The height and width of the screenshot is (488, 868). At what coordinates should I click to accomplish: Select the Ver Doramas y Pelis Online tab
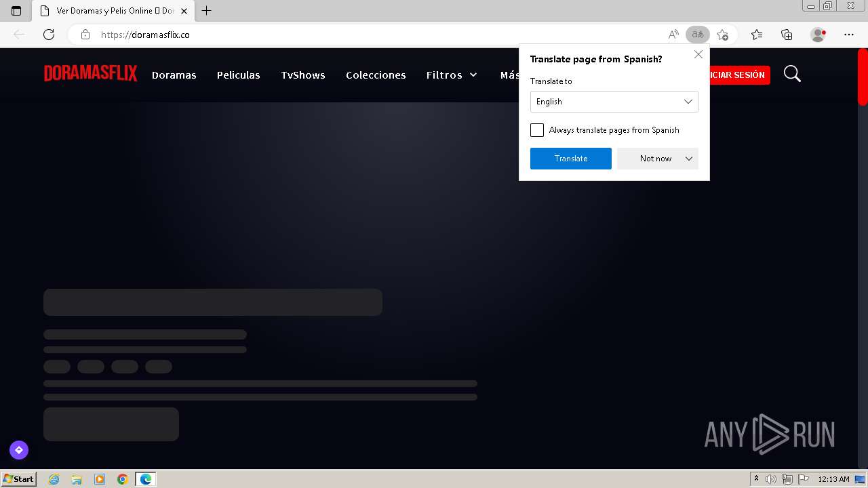pos(113,11)
